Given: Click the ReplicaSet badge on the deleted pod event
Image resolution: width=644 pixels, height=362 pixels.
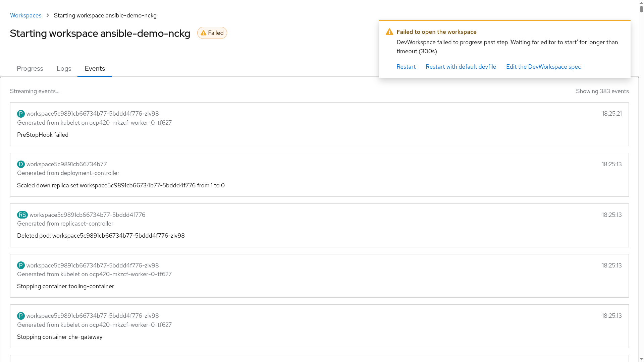Looking at the screenshot, I should pos(22,215).
